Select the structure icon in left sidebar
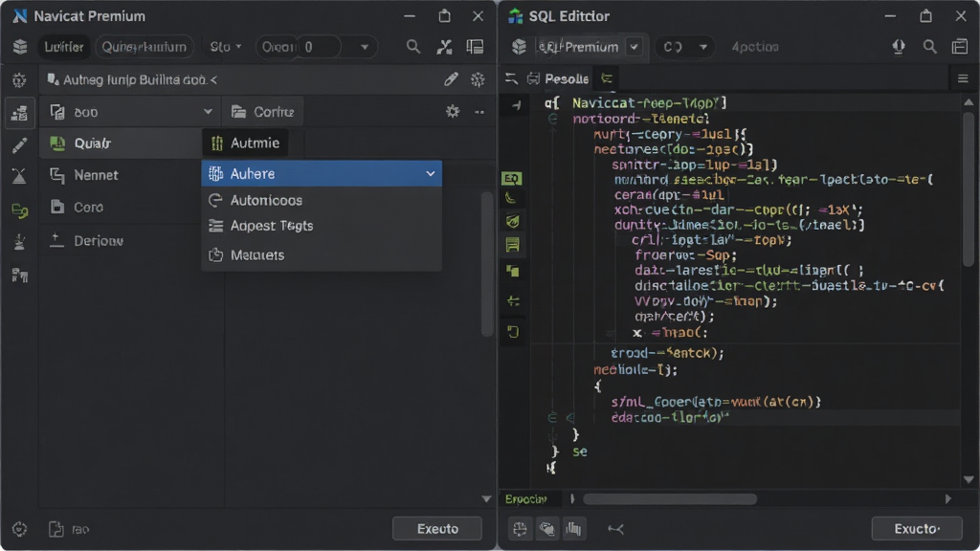The image size is (980, 551). point(19,113)
